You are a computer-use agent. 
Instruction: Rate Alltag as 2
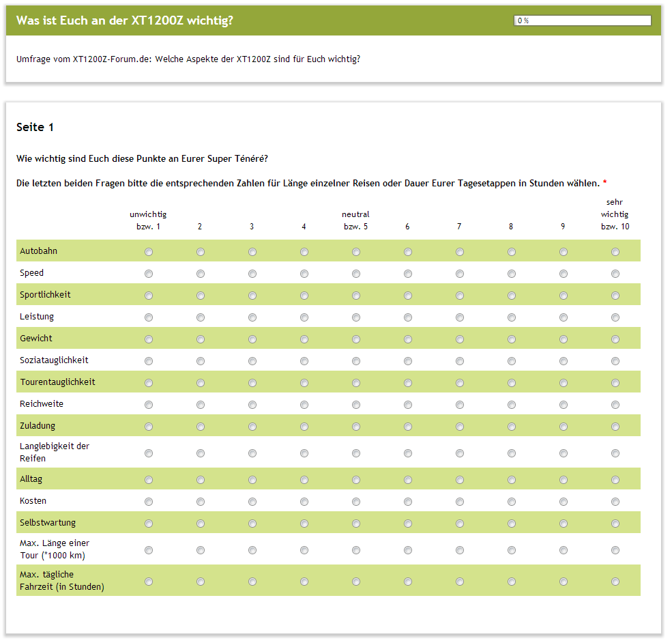click(x=201, y=480)
